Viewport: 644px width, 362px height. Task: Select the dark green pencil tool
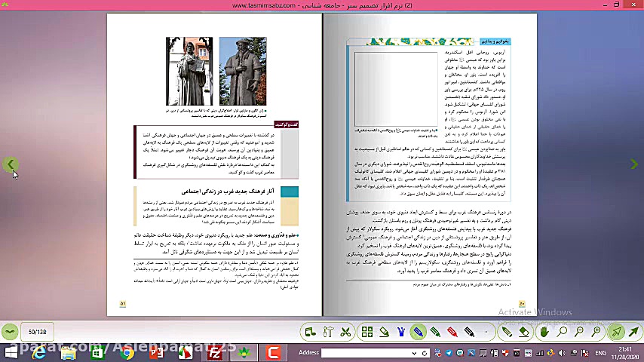click(x=507, y=332)
